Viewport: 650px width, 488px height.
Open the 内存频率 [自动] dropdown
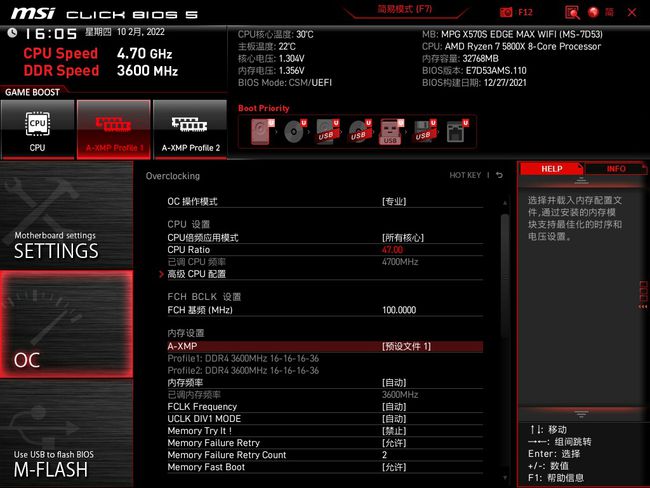[394, 383]
